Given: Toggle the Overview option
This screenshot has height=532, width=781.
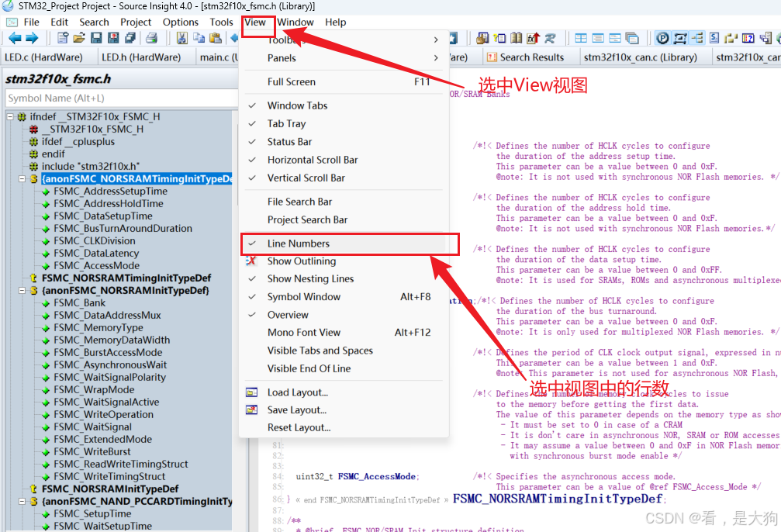Looking at the screenshot, I should 344,315.
